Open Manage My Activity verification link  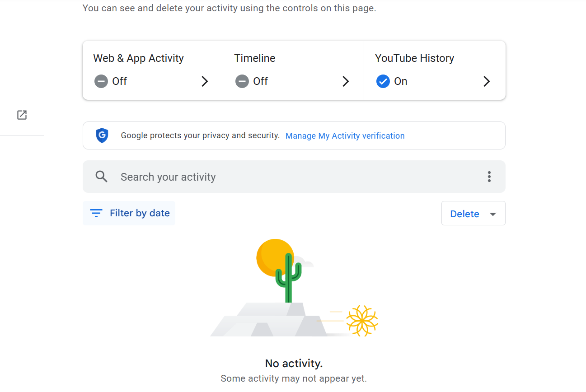tap(345, 136)
